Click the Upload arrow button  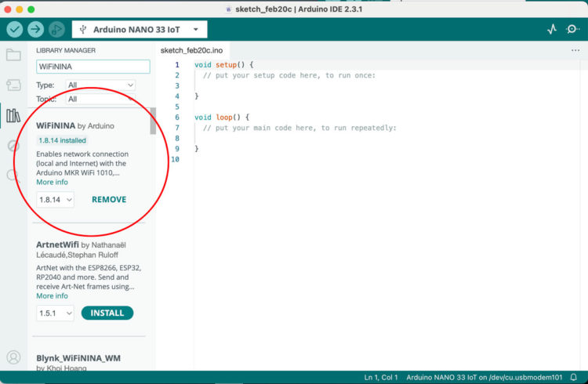pyautogui.click(x=35, y=29)
